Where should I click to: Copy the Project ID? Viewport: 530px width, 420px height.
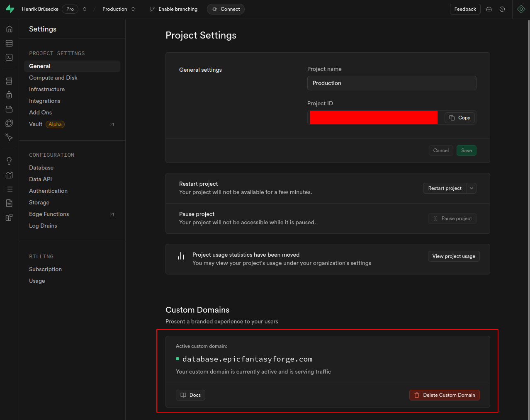[459, 118]
